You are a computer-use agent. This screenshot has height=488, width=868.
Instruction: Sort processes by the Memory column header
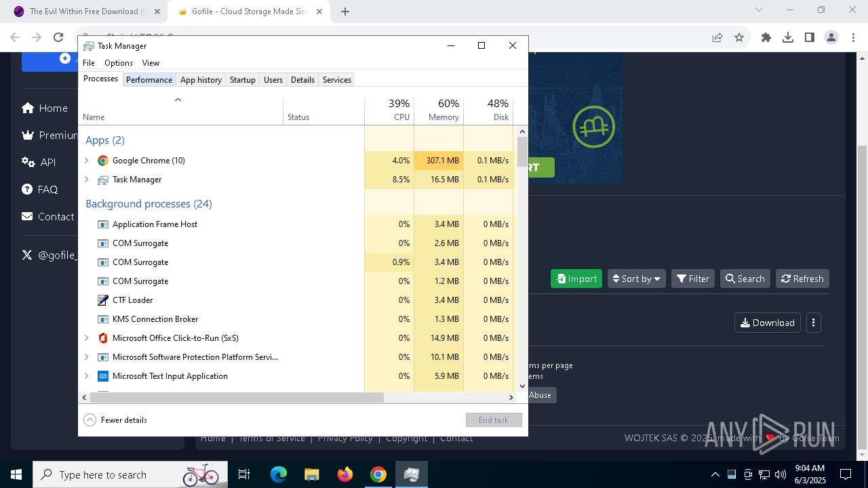tap(439, 111)
